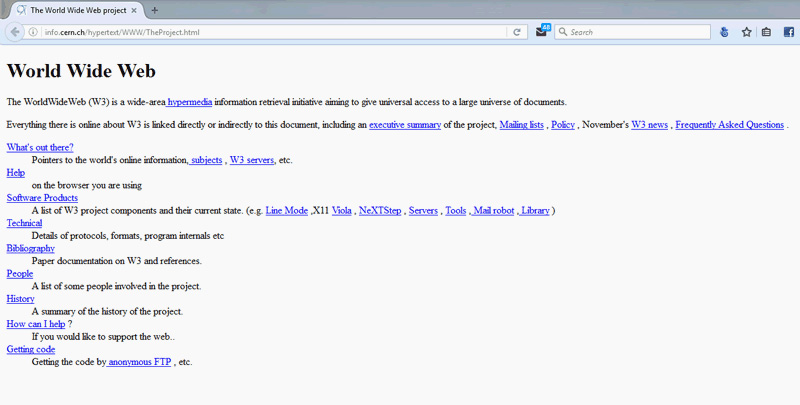
Task: Open the Mail robot link
Action: (493, 211)
